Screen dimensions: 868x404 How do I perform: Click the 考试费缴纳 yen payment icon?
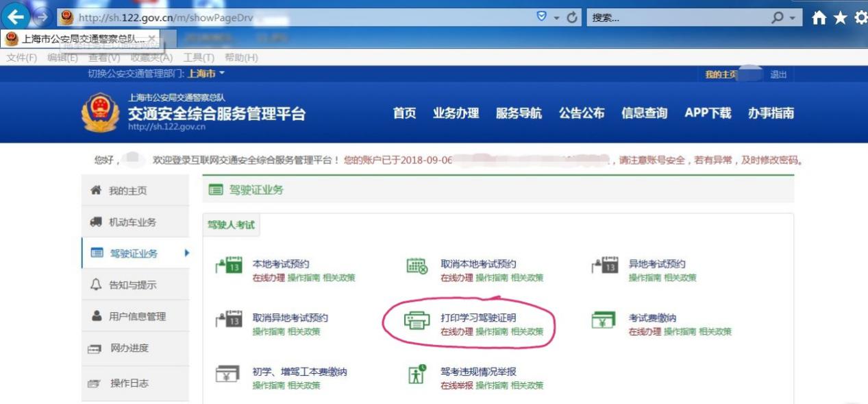tap(604, 320)
